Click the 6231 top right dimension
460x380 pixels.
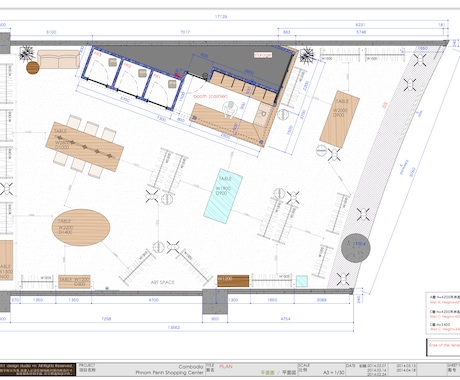pos(360,25)
